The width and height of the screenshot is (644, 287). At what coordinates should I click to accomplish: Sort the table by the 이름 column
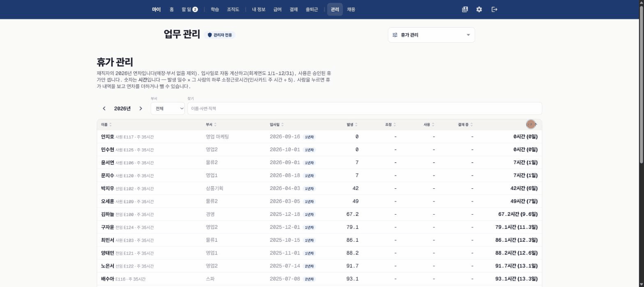pyautogui.click(x=106, y=125)
